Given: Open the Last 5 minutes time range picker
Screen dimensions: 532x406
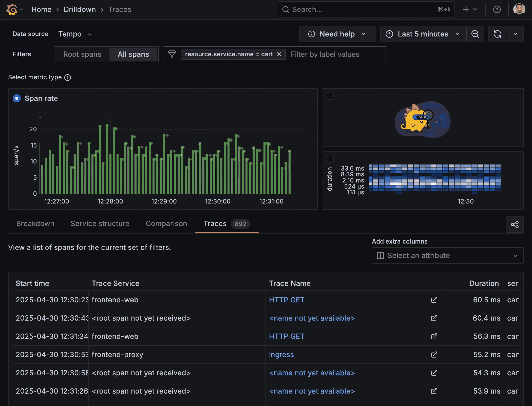Looking at the screenshot, I should click(x=423, y=34).
